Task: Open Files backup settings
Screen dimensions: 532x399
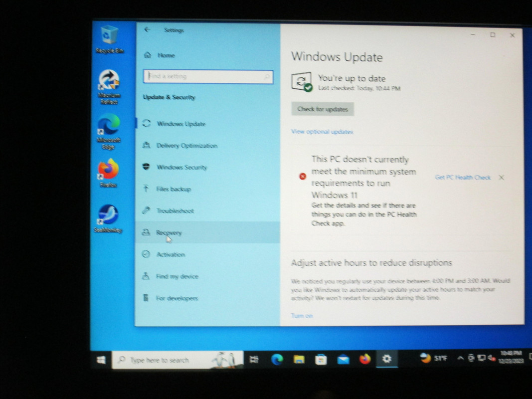Action: (207, 189)
